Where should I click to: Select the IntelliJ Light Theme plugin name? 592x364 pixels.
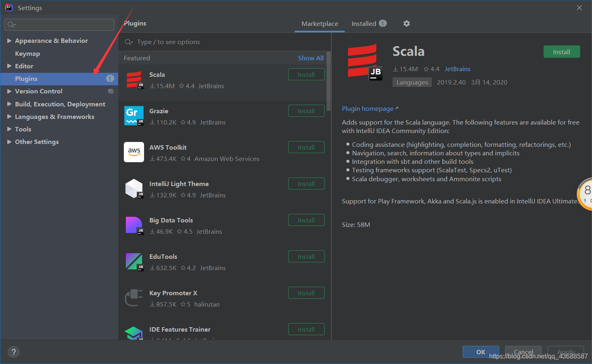[179, 184]
